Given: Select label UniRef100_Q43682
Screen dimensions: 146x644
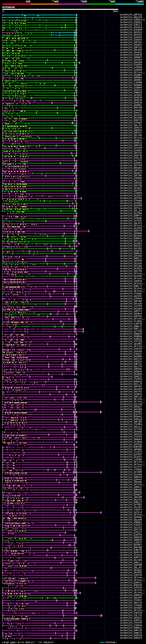Looking at the screenshot, I should (x=131, y=95).
